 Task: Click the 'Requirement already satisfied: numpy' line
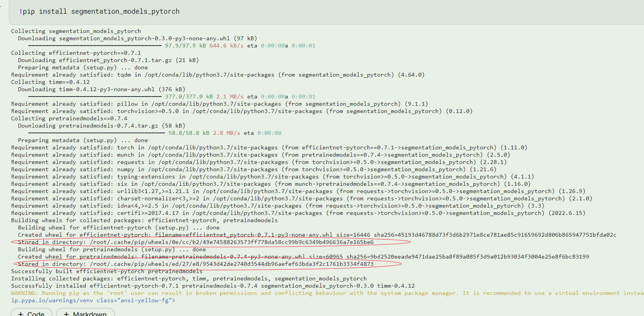(x=253, y=169)
